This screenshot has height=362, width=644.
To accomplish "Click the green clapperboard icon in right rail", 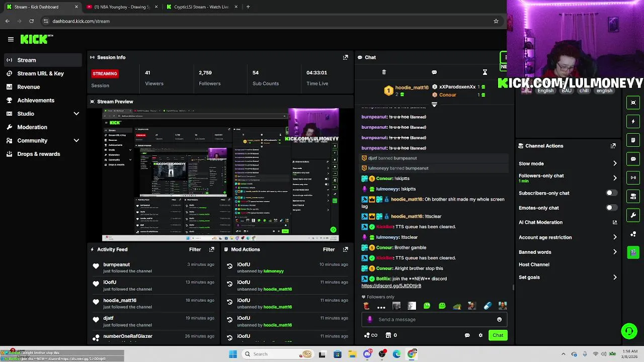I will pos(633,252).
